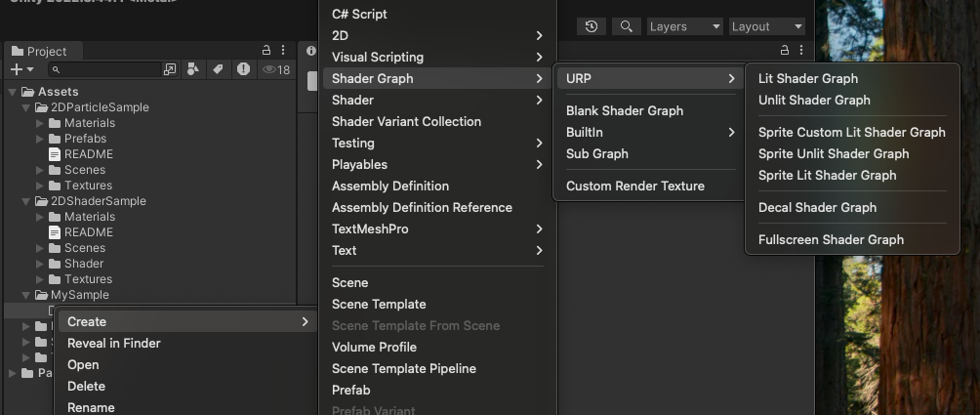Open the Layers dropdown

pos(685,26)
